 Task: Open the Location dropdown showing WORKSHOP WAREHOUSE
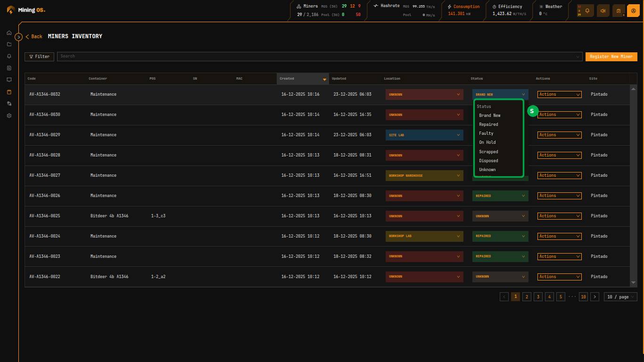click(x=424, y=175)
